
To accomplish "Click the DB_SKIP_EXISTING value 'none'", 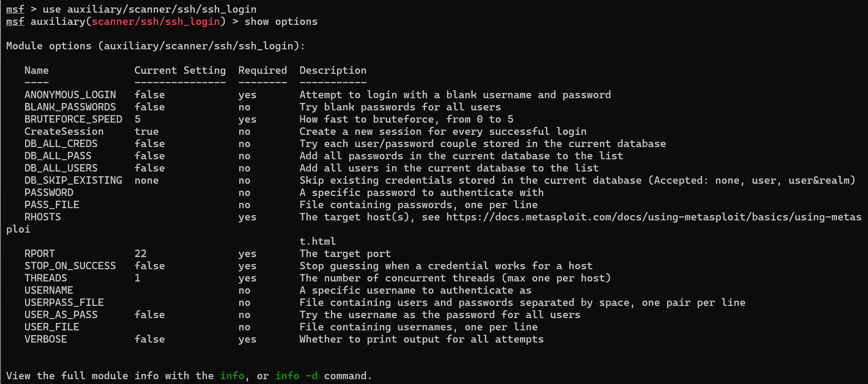I will tap(147, 180).
